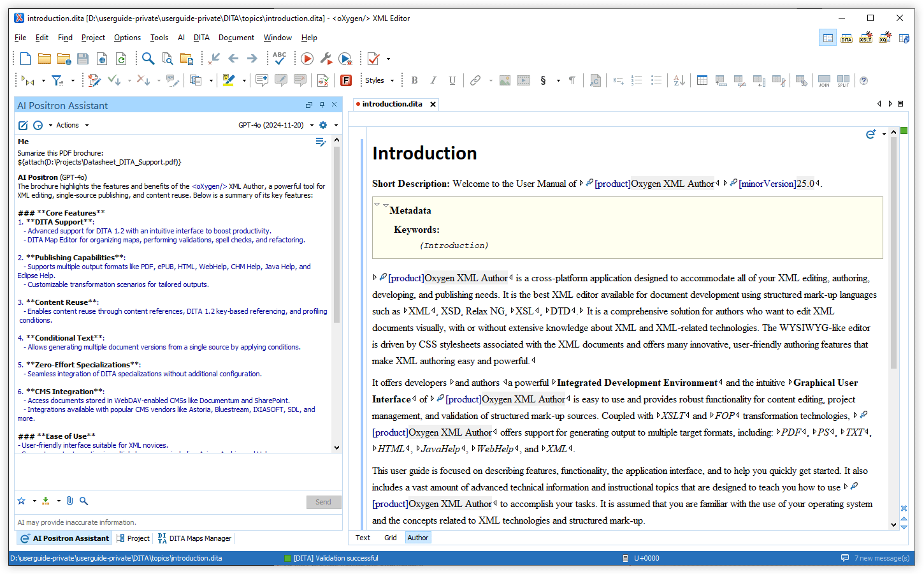Click the Send button
924x574 pixels.
(x=324, y=502)
